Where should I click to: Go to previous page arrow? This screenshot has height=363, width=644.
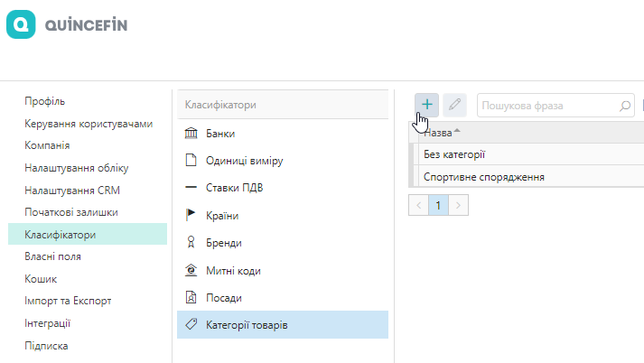click(417, 205)
